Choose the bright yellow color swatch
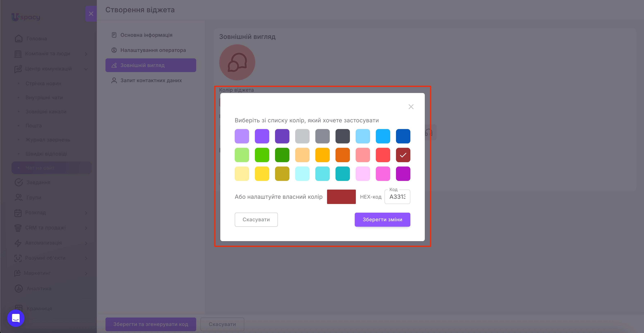 [262, 174]
